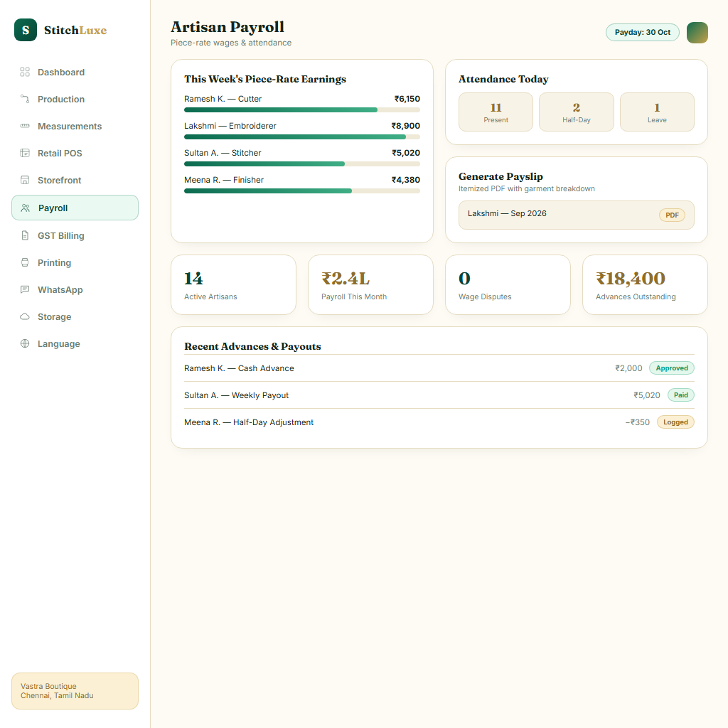
Task: Click the PDF button for Lakshmi payslip
Action: click(x=672, y=215)
